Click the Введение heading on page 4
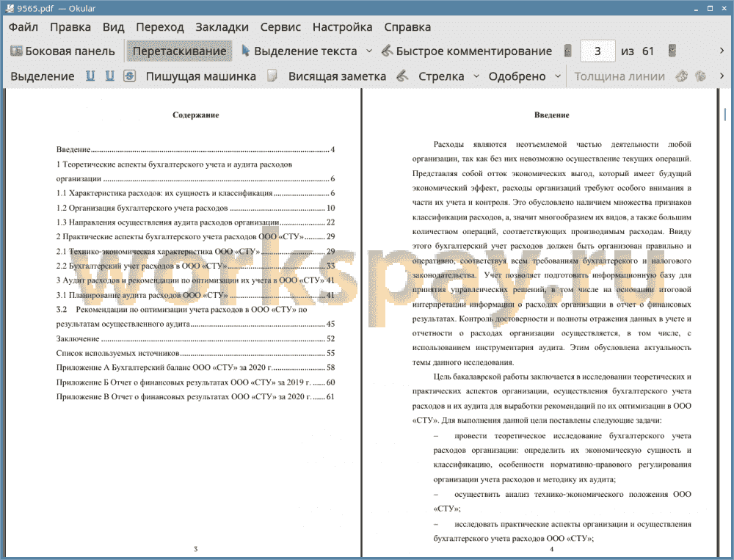Screen dimensions: 734x560 point(552,115)
